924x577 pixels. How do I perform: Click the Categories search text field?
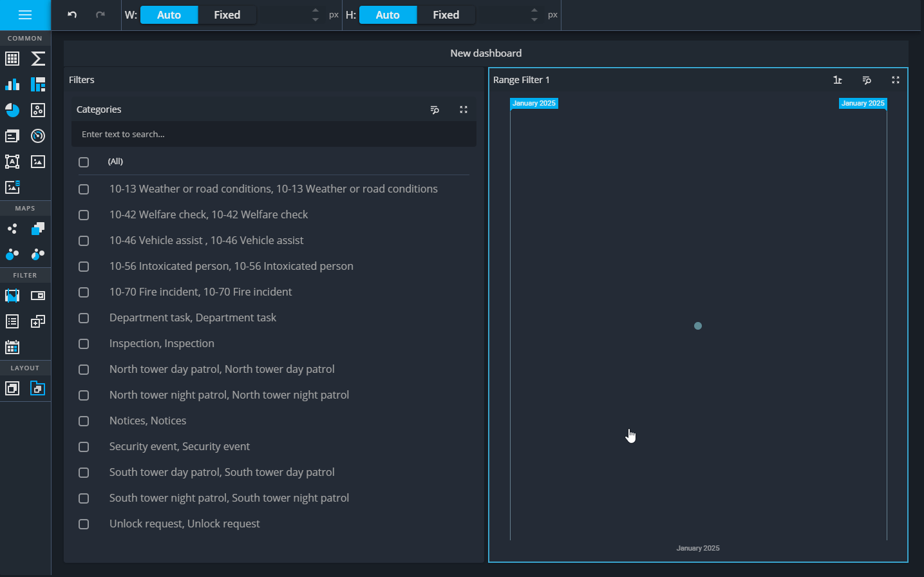(x=274, y=134)
